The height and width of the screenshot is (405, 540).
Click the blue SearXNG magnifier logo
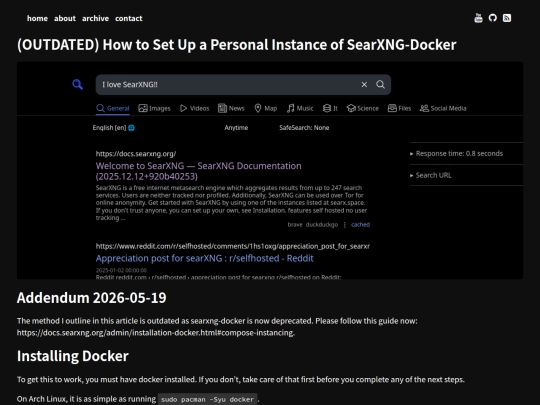point(77,84)
